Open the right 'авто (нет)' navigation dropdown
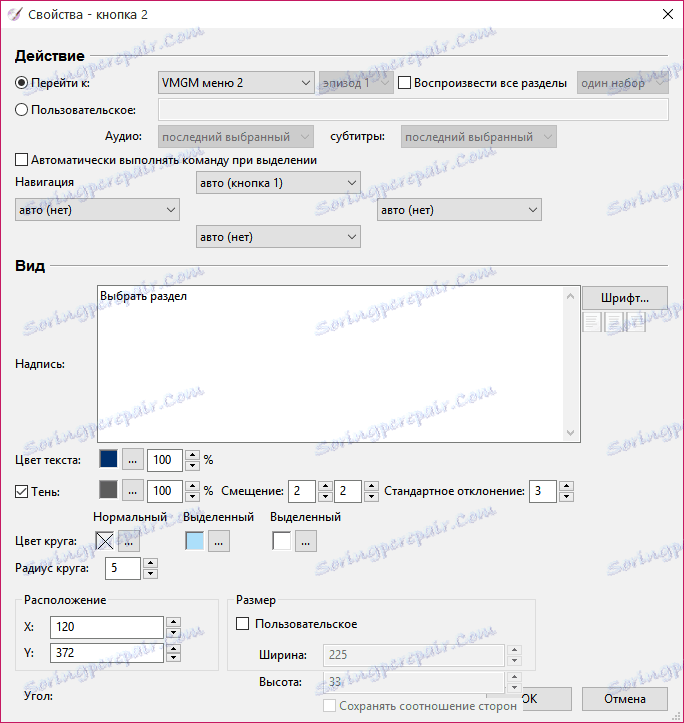The width and height of the screenshot is (684, 723). pyautogui.click(x=459, y=210)
